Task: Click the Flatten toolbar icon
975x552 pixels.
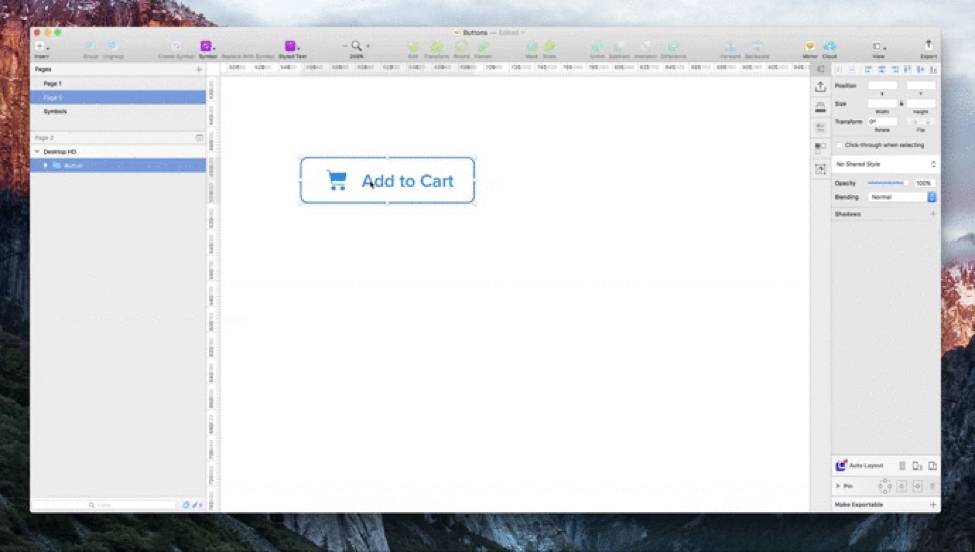Action: click(483, 46)
